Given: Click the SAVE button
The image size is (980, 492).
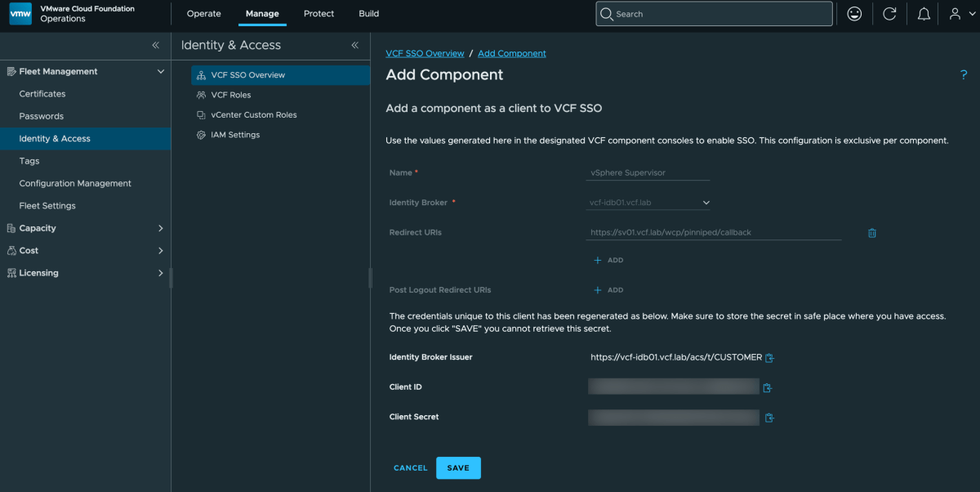Looking at the screenshot, I should [458, 468].
